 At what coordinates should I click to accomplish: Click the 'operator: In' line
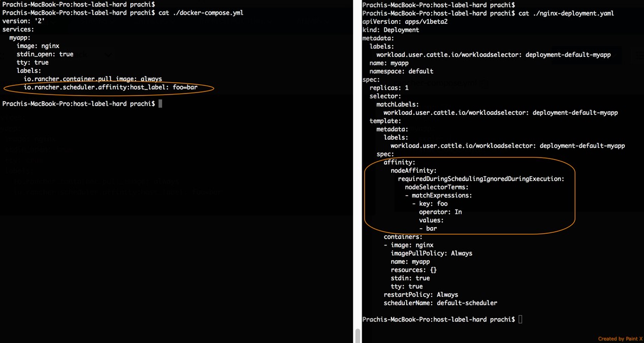click(440, 212)
